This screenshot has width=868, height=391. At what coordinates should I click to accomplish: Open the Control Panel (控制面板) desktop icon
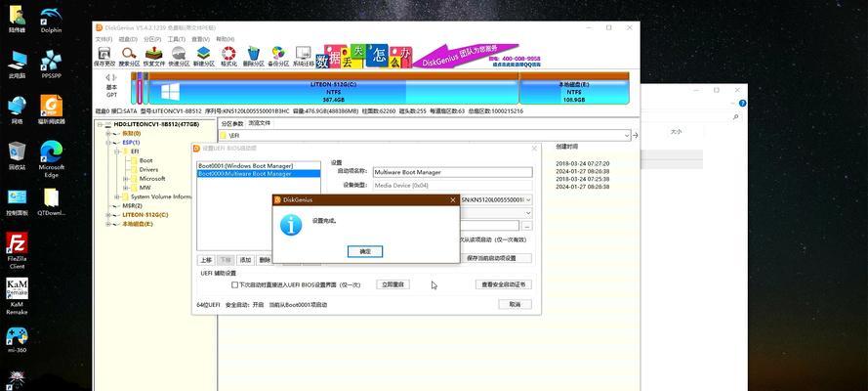[18, 201]
